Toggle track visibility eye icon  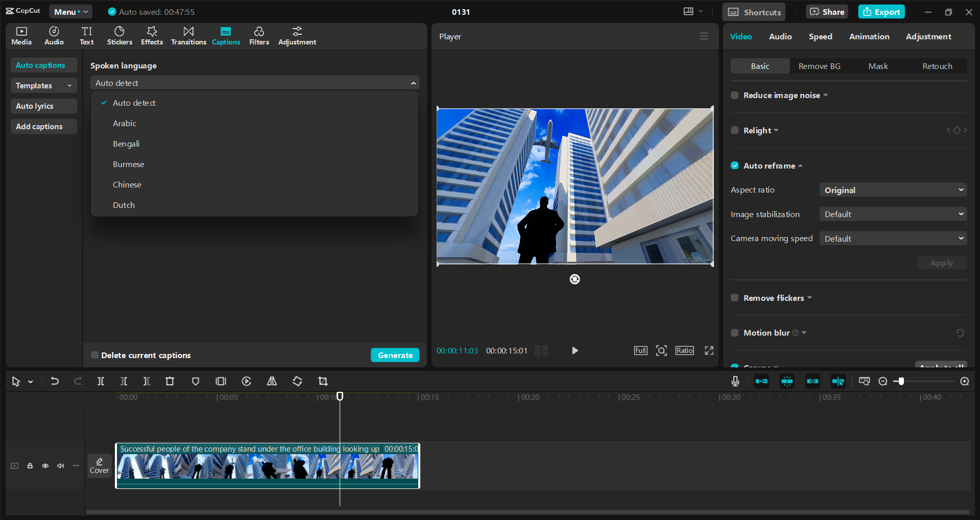(45, 466)
